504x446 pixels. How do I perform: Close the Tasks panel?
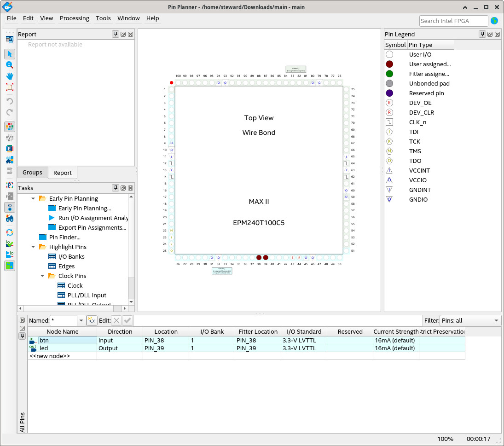(131, 188)
